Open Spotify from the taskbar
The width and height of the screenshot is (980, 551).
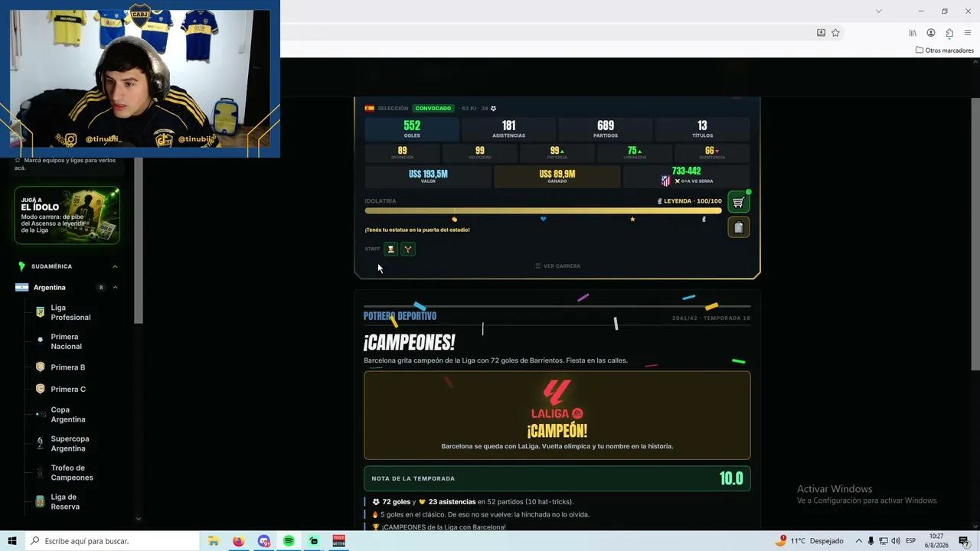click(289, 541)
